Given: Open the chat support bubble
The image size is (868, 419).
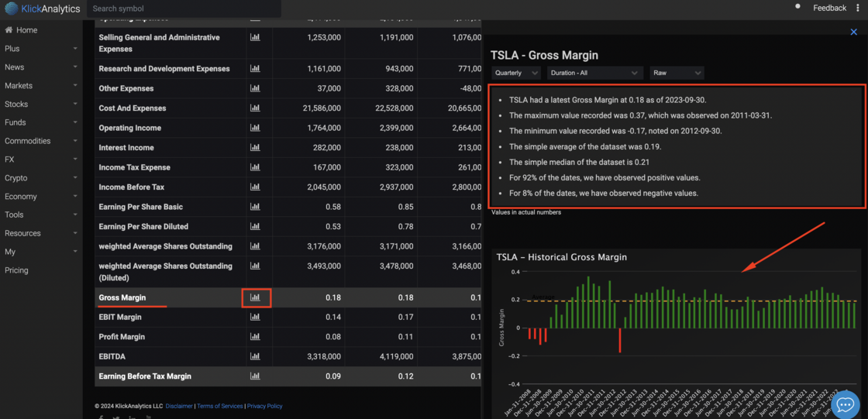Looking at the screenshot, I should (845, 404).
